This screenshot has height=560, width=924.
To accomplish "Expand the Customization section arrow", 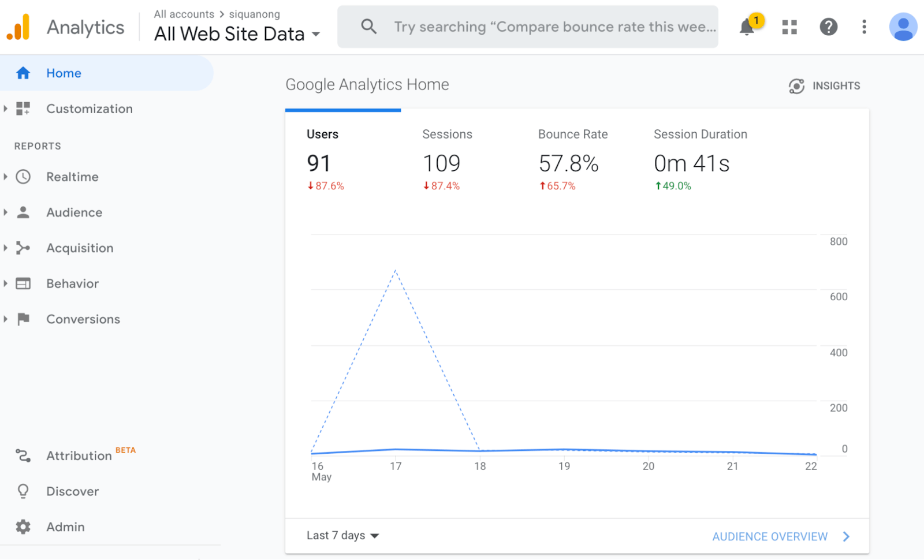I will [x=5, y=109].
